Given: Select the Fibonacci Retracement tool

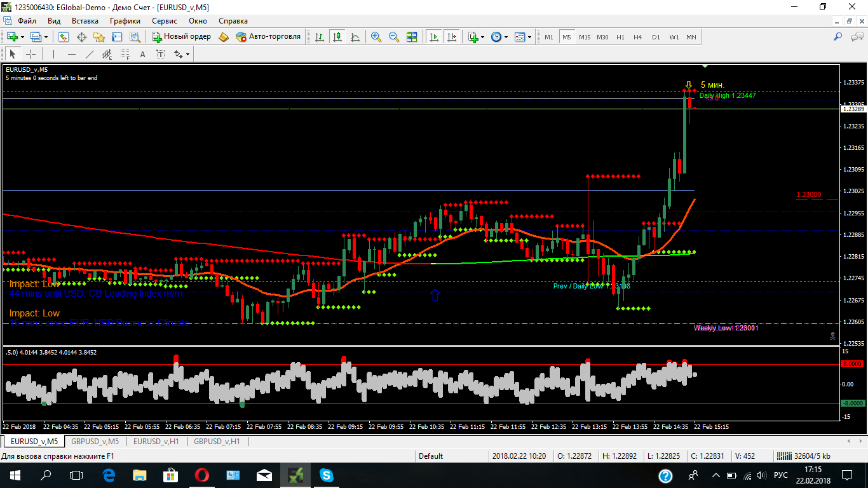Looking at the screenshot, I should [125, 54].
